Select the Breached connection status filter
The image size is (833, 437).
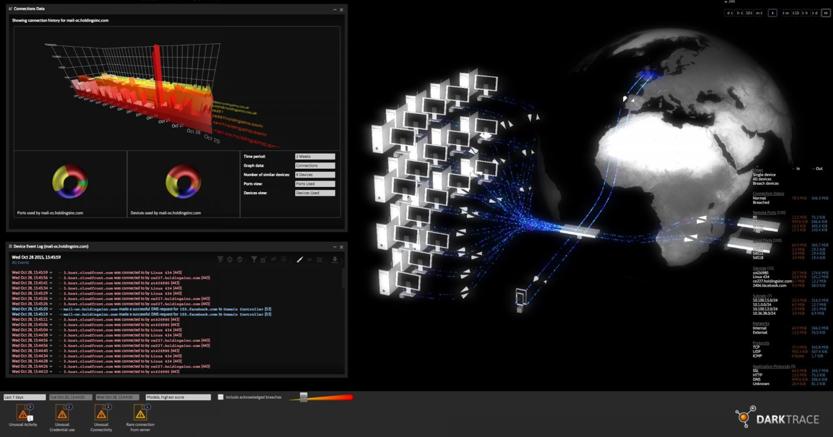click(x=761, y=202)
